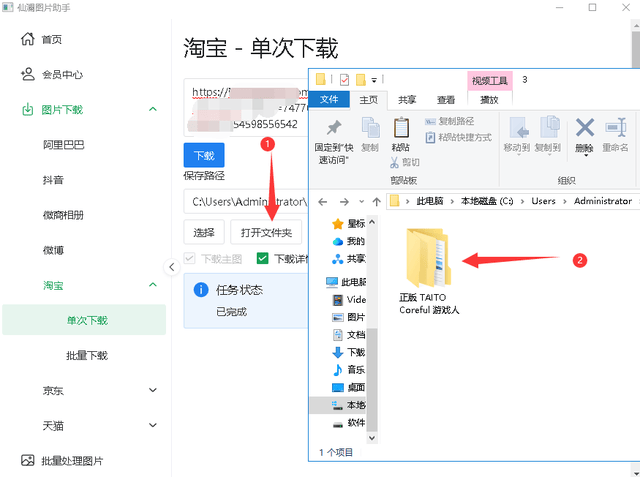
Task: Collapse the 淘宝 submenu
Action: click(153, 285)
